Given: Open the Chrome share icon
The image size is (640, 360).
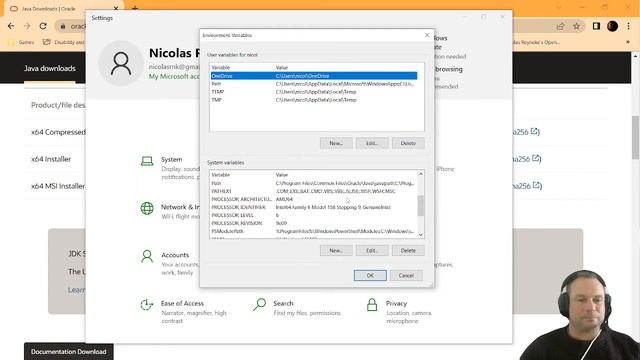Looking at the screenshot, I should click(x=560, y=26).
